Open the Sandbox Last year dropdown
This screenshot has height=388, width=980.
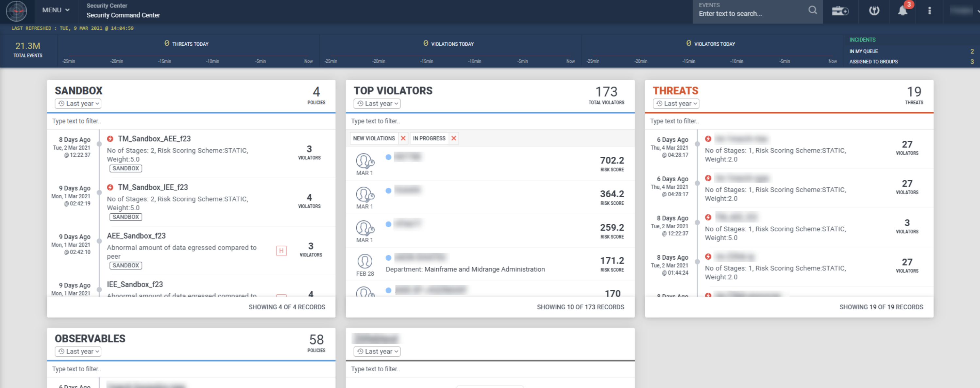78,103
